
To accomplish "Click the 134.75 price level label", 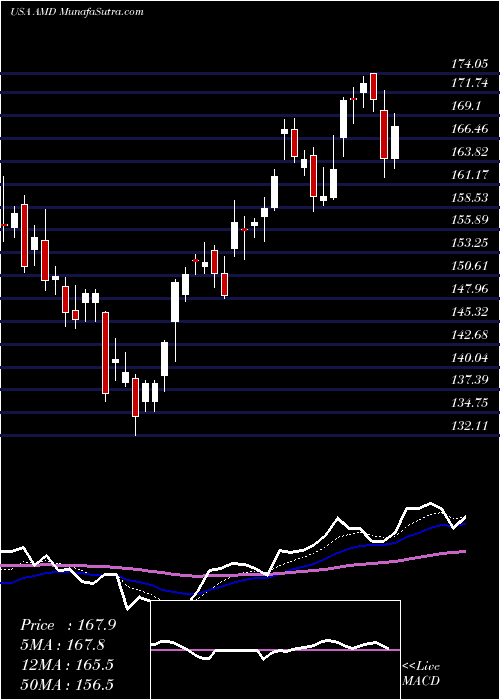I will coord(470,404).
